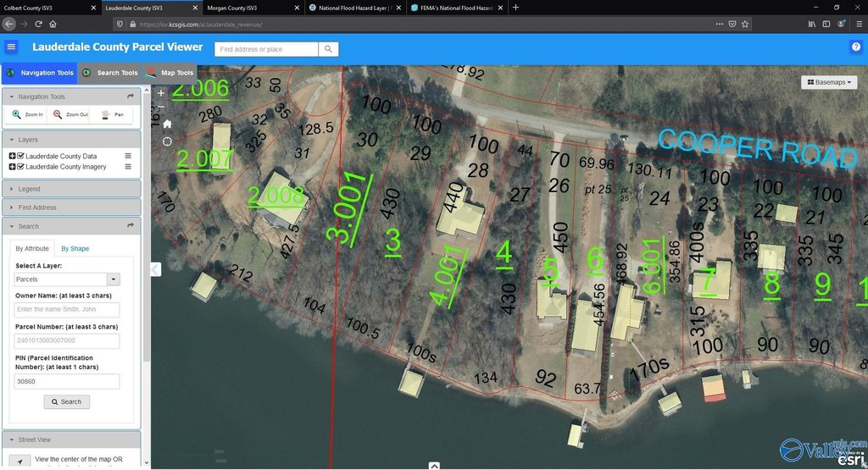This screenshot has height=470, width=868.
Task: Expand the Lauderdale County Data layer tree
Action: click(x=12, y=156)
